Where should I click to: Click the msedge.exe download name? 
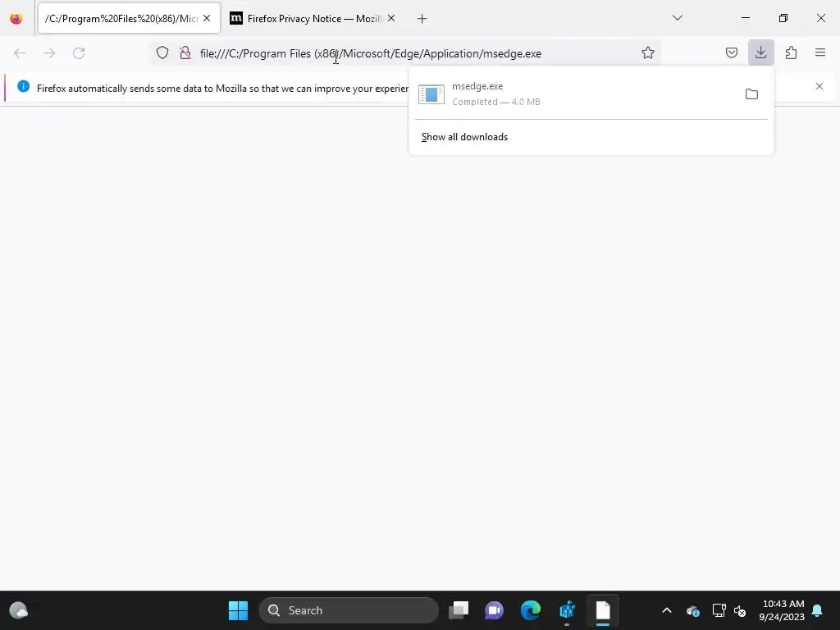pos(477,86)
